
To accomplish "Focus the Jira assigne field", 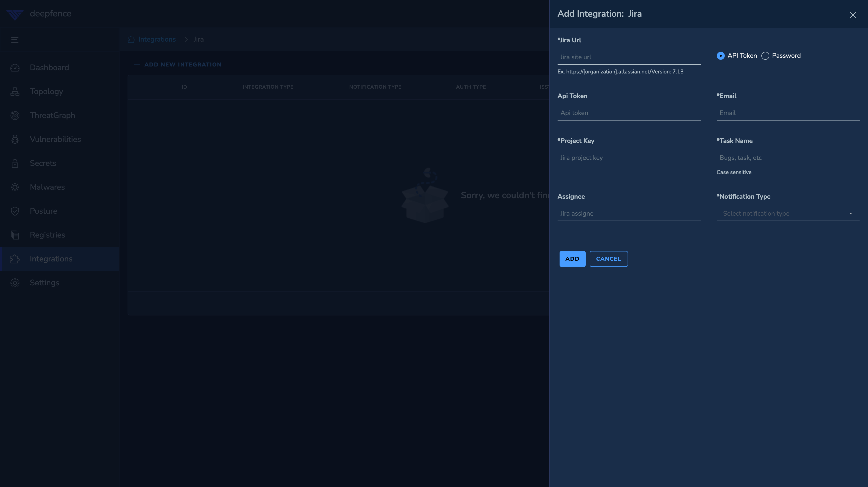I will coord(629,214).
